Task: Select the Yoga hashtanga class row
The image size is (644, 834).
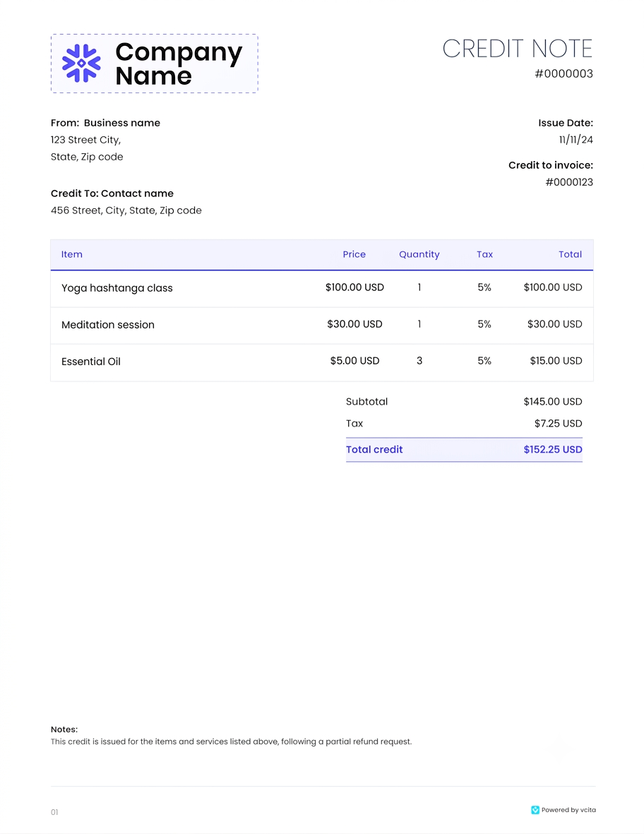Action: (x=322, y=289)
